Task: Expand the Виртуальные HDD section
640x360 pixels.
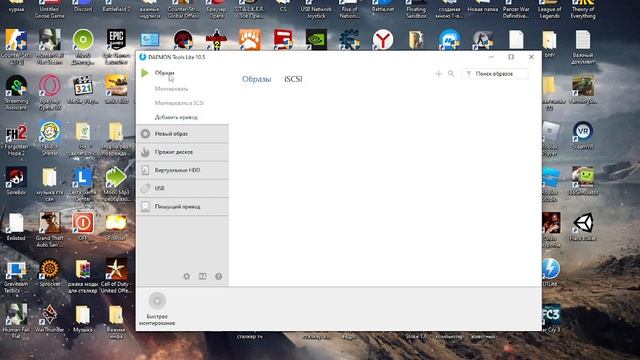Action: 182,170
